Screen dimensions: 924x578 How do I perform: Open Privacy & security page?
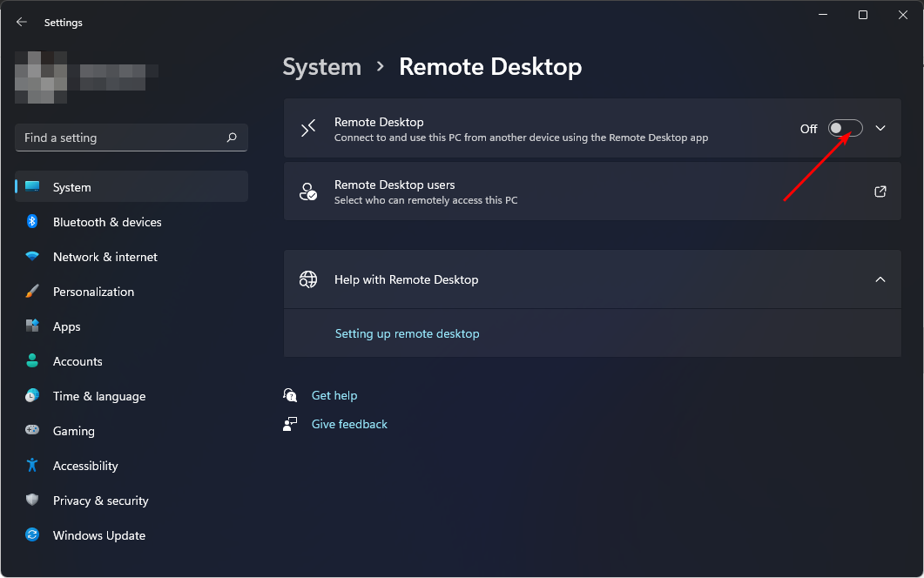(132, 500)
